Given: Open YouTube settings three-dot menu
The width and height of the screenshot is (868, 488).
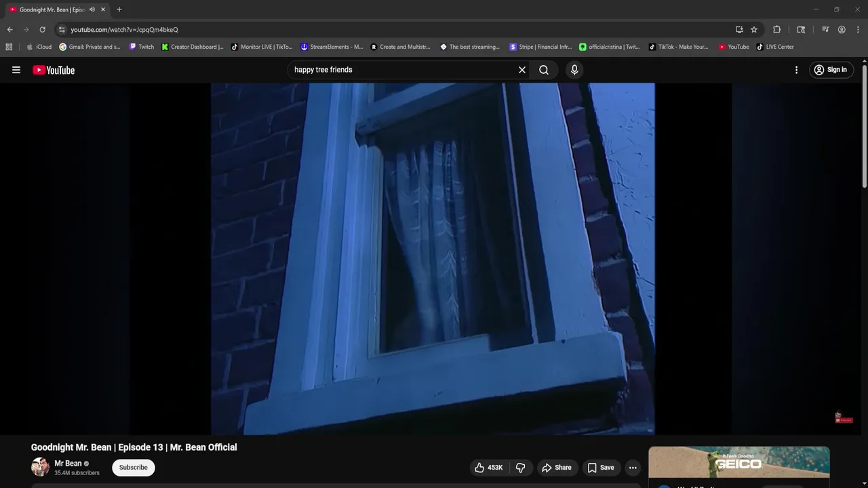Looking at the screenshot, I should click(x=796, y=70).
